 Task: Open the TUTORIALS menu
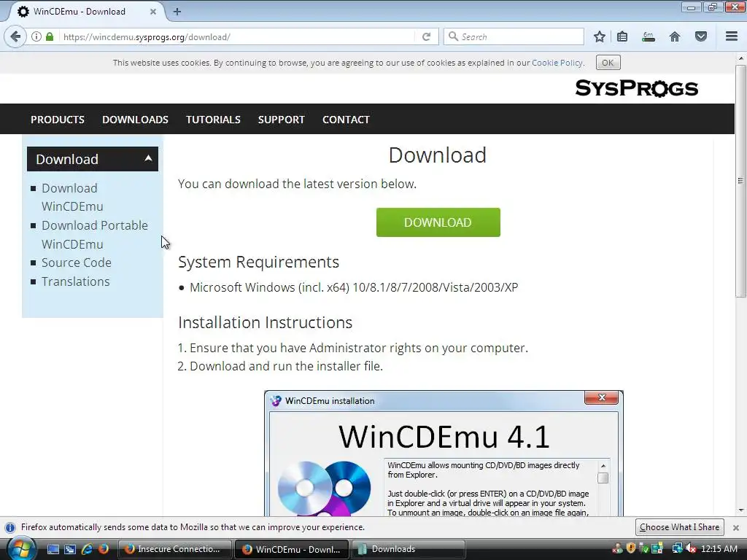coord(213,120)
